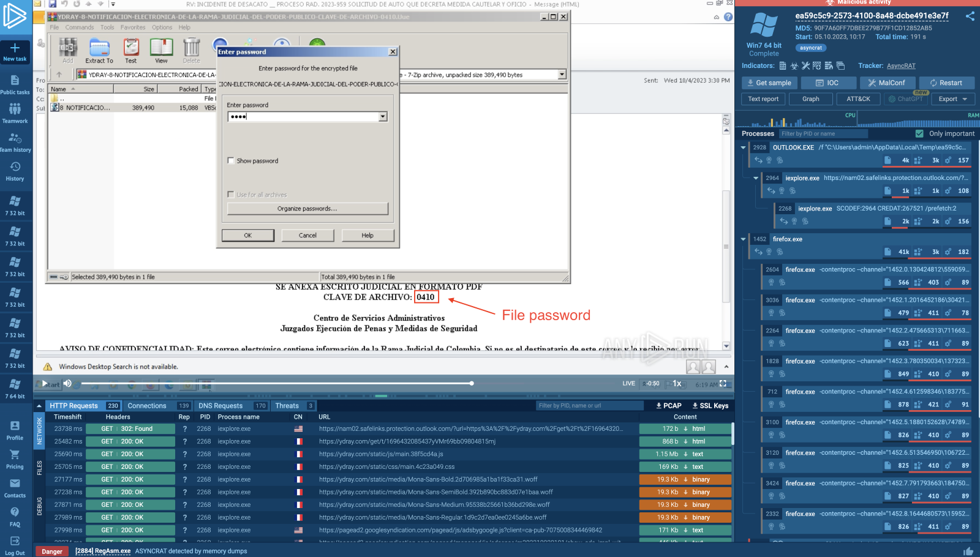Toggle the Only important processes checkbox
Viewport: 980px width, 557px height.
919,133
